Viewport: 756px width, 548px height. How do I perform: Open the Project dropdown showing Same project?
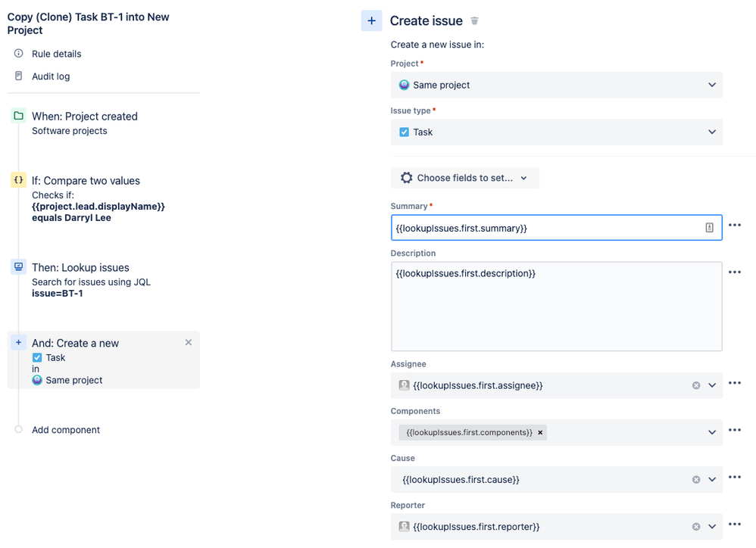(556, 85)
